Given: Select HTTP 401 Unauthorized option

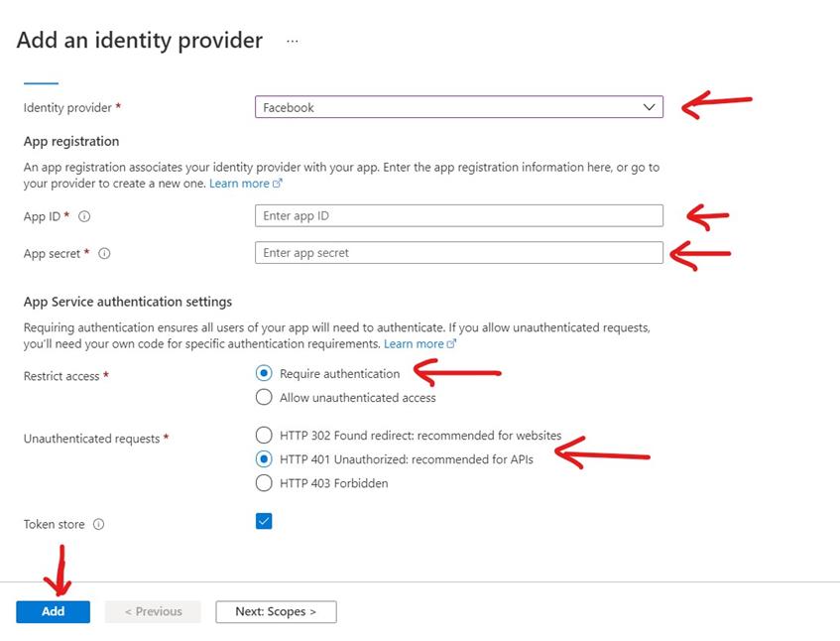Looking at the screenshot, I should [264, 459].
